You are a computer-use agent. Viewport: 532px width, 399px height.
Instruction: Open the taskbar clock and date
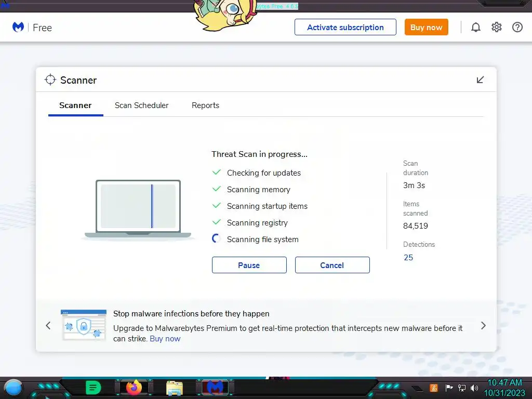(504, 388)
